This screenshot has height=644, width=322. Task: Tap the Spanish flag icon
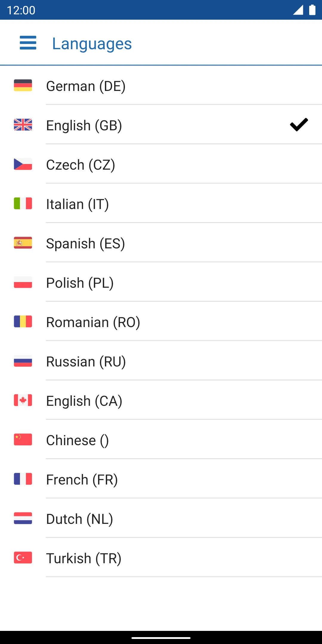tap(23, 243)
